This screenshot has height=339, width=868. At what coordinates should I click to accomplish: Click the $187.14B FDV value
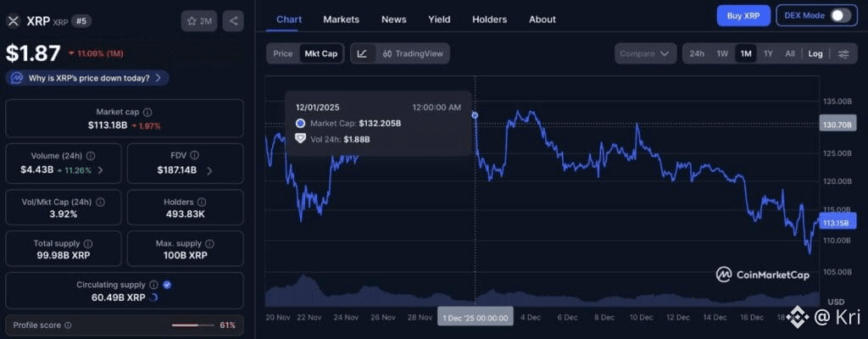pos(177,170)
